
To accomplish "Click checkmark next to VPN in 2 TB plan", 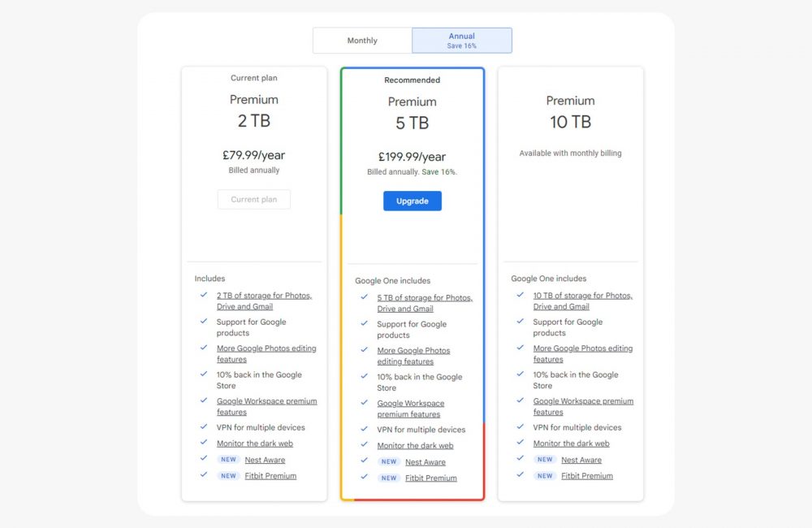I will [x=204, y=427].
